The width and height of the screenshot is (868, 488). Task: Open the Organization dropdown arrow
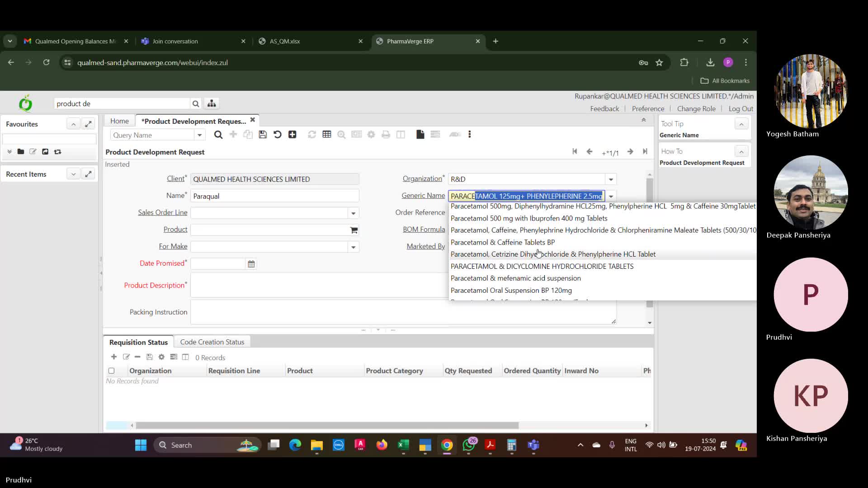tap(611, 179)
